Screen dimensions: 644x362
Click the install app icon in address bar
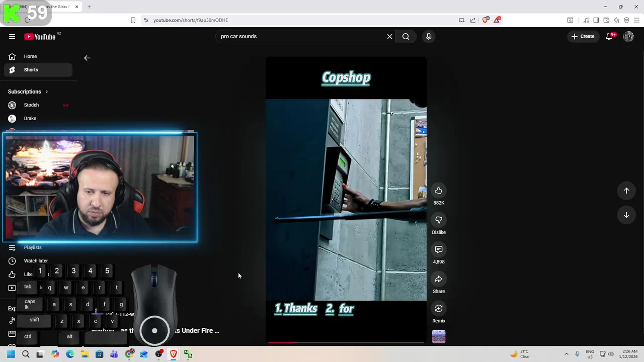click(461, 20)
